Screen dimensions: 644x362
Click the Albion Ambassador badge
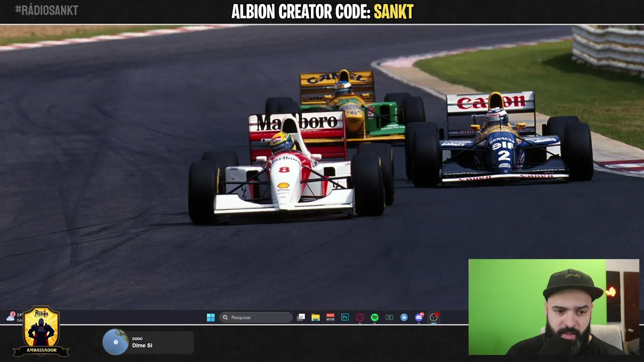point(41,331)
